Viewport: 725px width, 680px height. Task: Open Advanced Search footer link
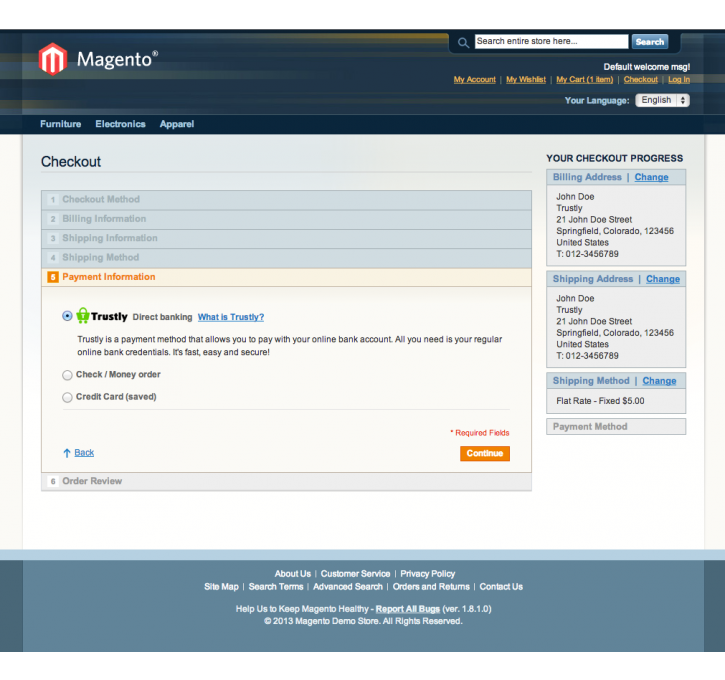pyautogui.click(x=348, y=587)
